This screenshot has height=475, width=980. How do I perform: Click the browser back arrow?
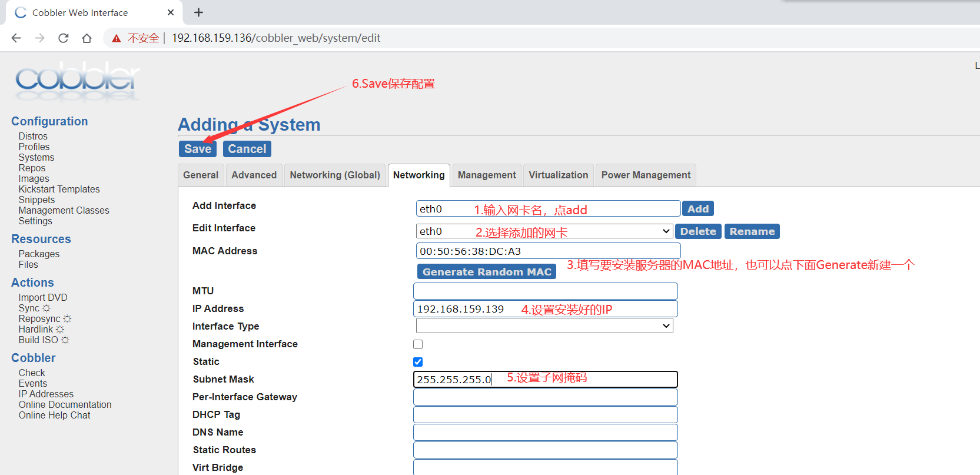[x=16, y=38]
